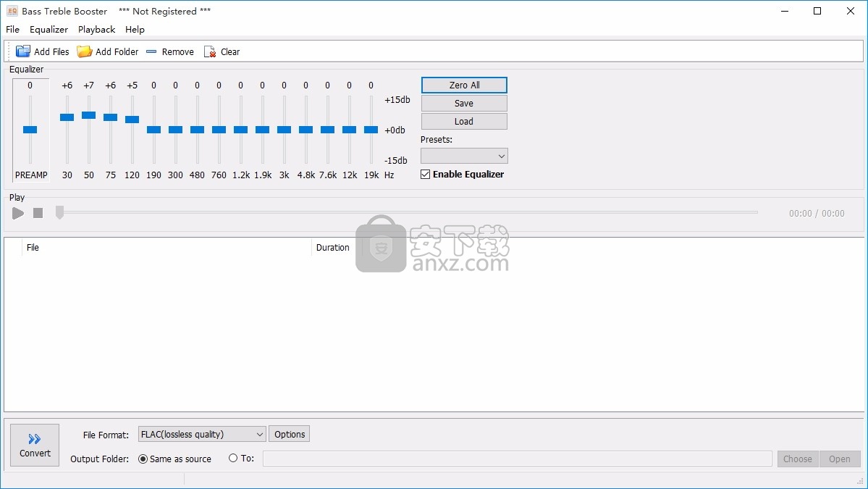
Task: Toggle the Enable Equalizer checkbox
Action: (425, 175)
